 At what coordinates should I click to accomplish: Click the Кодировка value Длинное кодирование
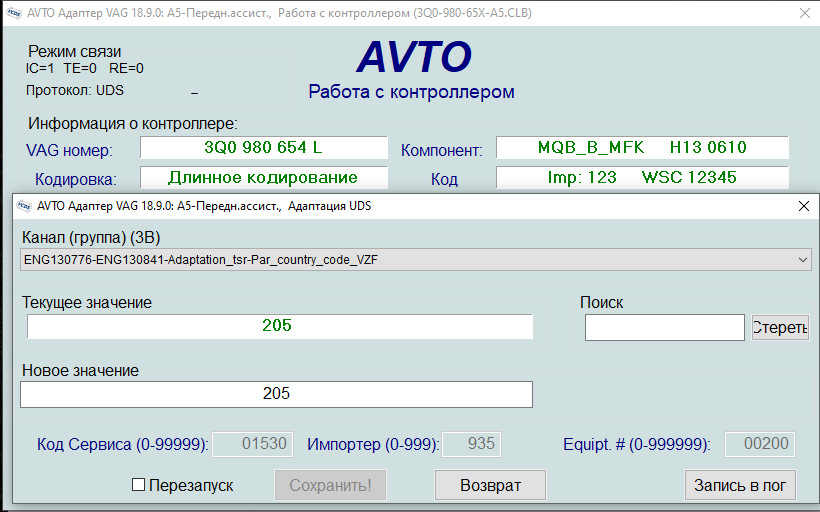pos(264,177)
